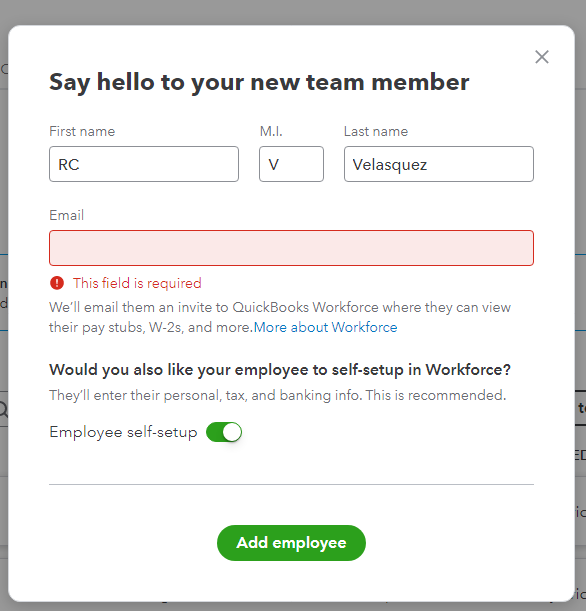Click the QuickBooks Workforce invite description text
The height and width of the screenshot is (611, 586).
coord(280,317)
